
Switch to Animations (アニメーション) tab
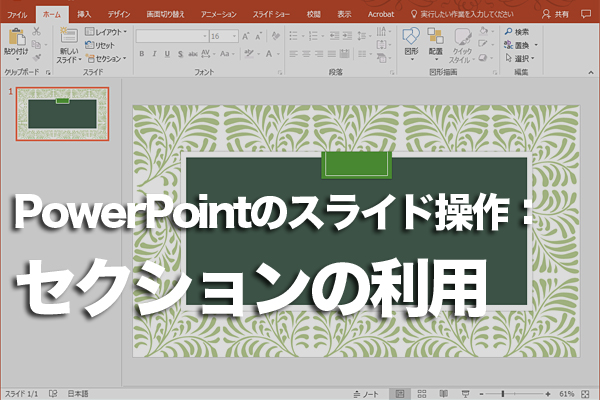219,14
